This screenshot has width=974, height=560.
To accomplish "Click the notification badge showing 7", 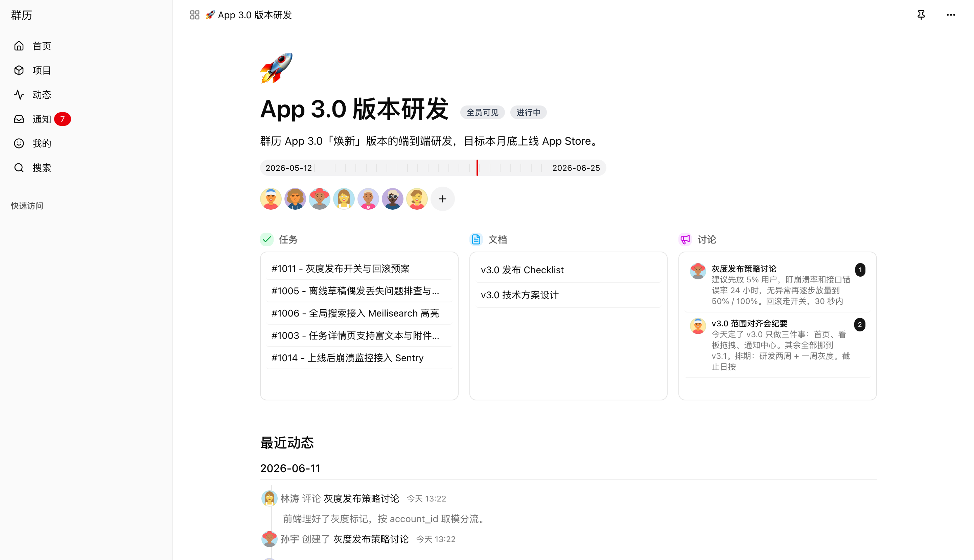I will point(62,119).
